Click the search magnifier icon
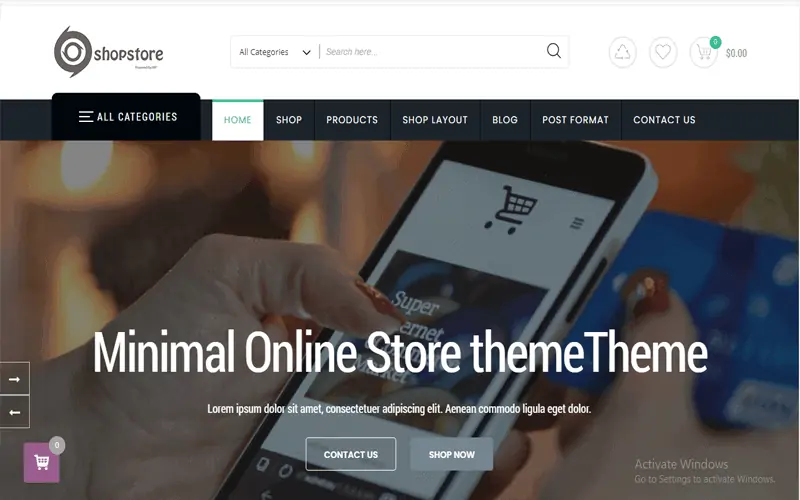The height and width of the screenshot is (500, 800). click(554, 51)
